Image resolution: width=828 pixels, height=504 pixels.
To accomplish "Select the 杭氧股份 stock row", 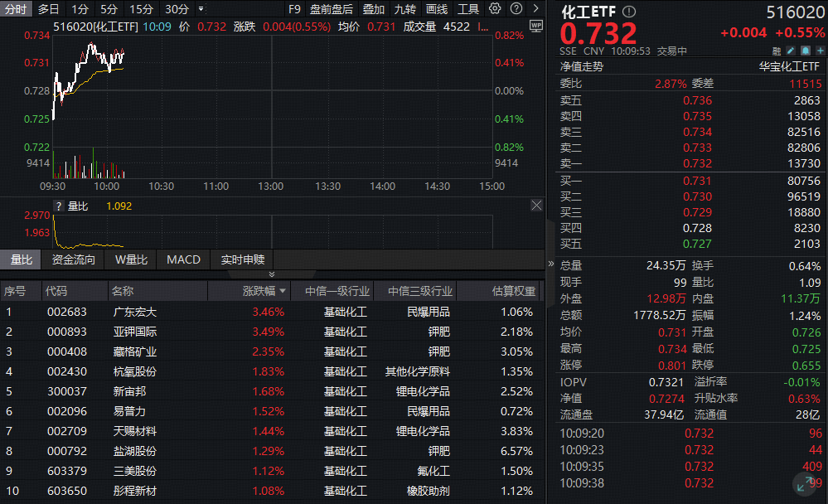I will (272, 371).
